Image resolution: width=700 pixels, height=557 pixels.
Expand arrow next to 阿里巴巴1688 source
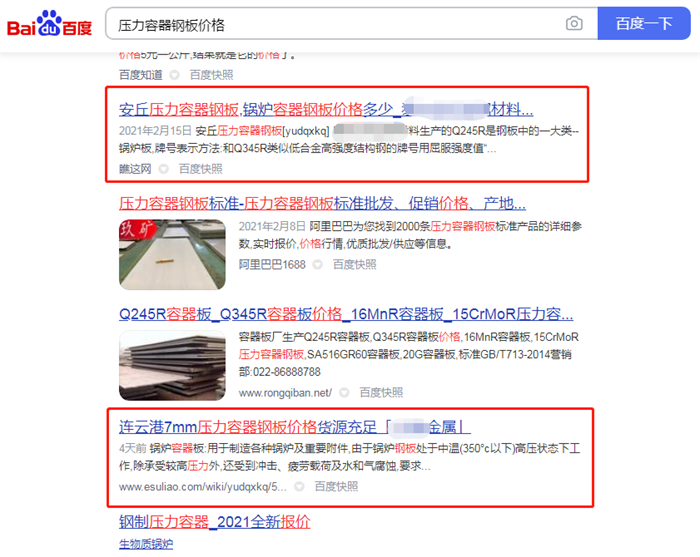point(317,265)
